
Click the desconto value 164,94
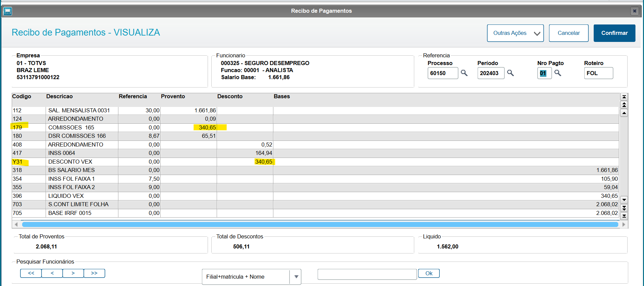click(x=264, y=153)
